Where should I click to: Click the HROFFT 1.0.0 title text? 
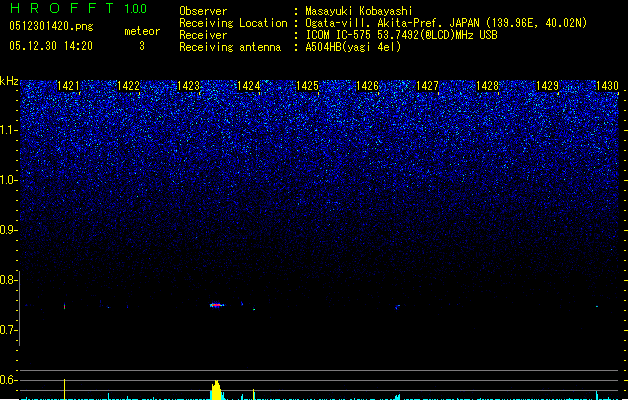pyautogui.click(x=79, y=8)
